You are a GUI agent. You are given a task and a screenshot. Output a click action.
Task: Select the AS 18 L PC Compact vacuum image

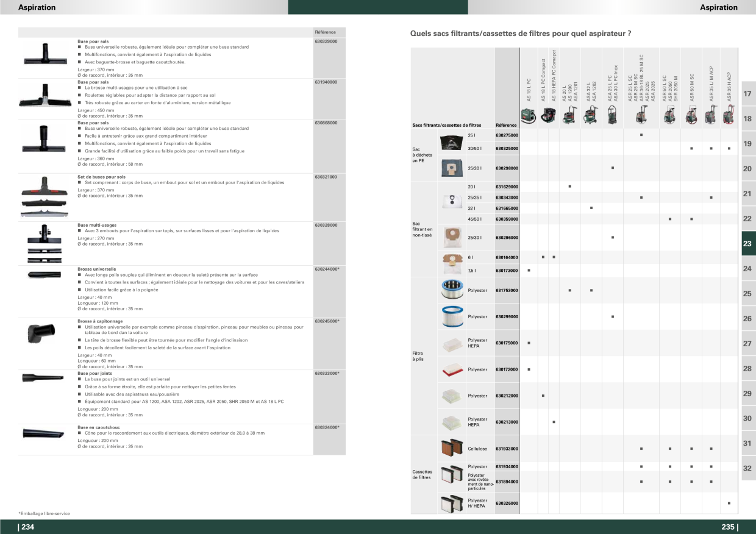pyautogui.click(x=548, y=115)
